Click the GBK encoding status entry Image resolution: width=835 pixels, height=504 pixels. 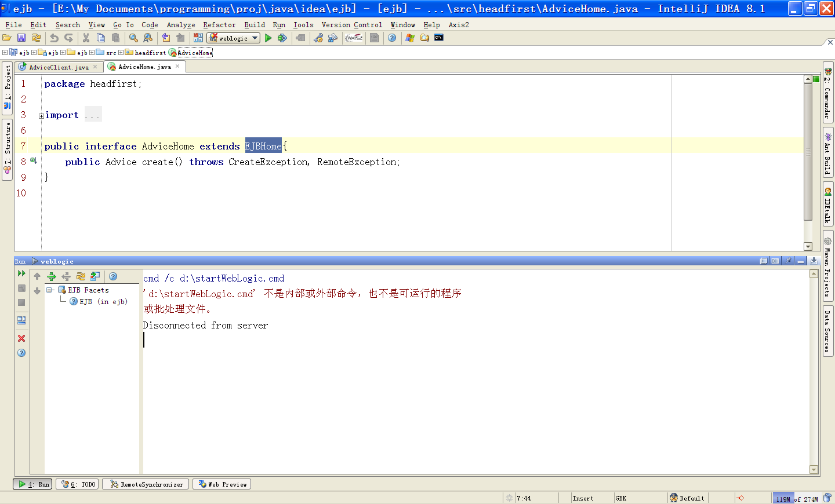(621, 498)
